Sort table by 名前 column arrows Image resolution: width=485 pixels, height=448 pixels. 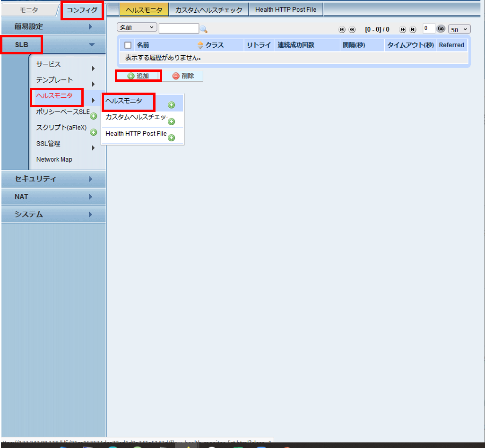pyautogui.click(x=200, y=45)
